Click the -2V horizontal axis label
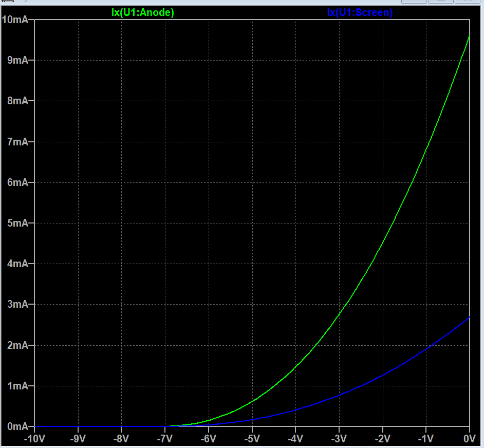The width and height of the screenshot is (484, 448). [x=383, y=439]
